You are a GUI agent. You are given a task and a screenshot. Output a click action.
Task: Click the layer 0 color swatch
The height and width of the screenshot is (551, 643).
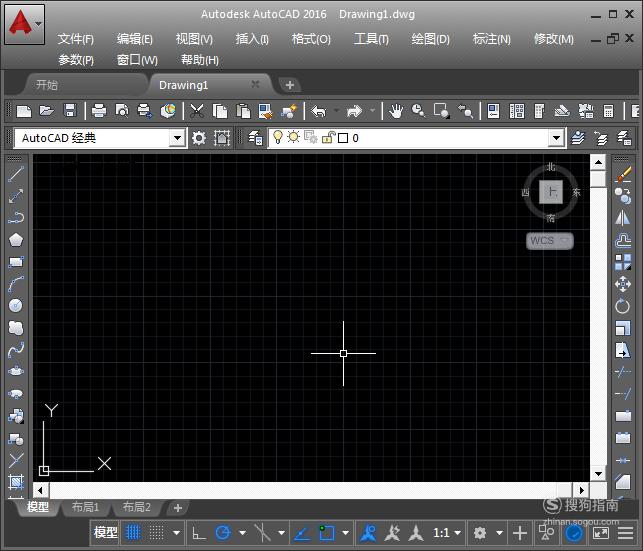coord(343,138)
